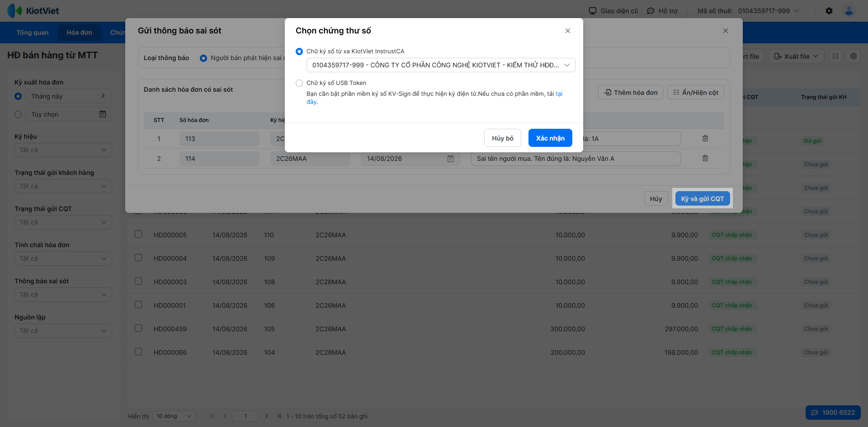Tick checkbox for invoice HD000004

(138, 258)
